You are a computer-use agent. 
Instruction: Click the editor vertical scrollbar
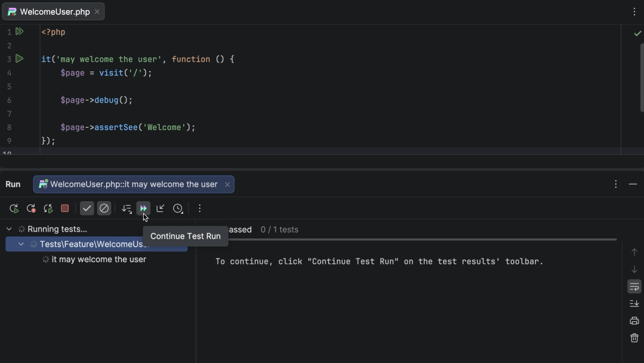pyautogui.click(x=642, y=78)
